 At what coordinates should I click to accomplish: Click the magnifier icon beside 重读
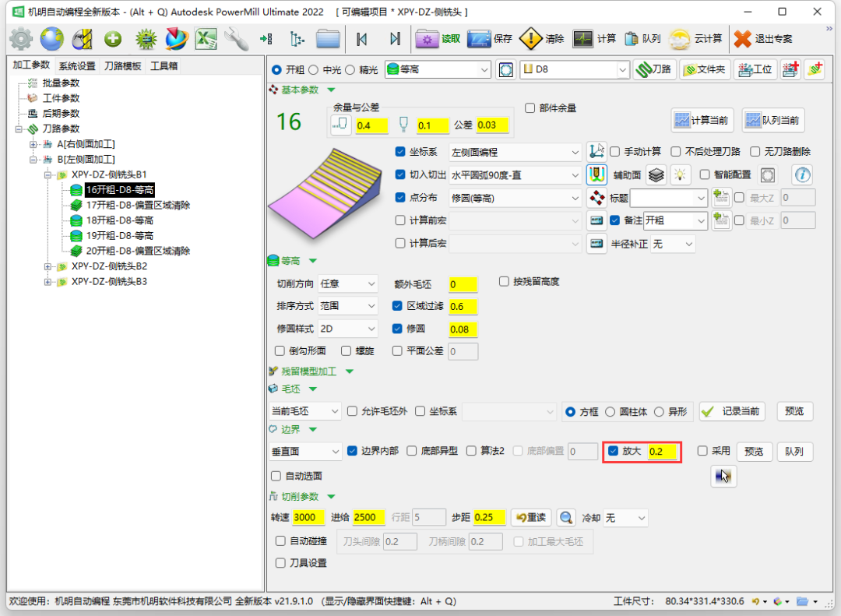click(x=566, y=518)
